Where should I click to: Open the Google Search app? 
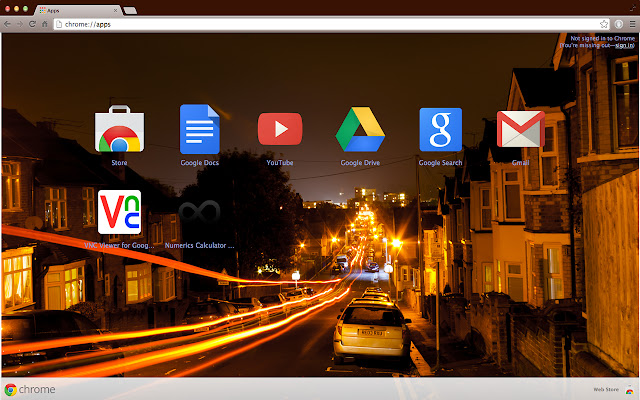(440, 129)
